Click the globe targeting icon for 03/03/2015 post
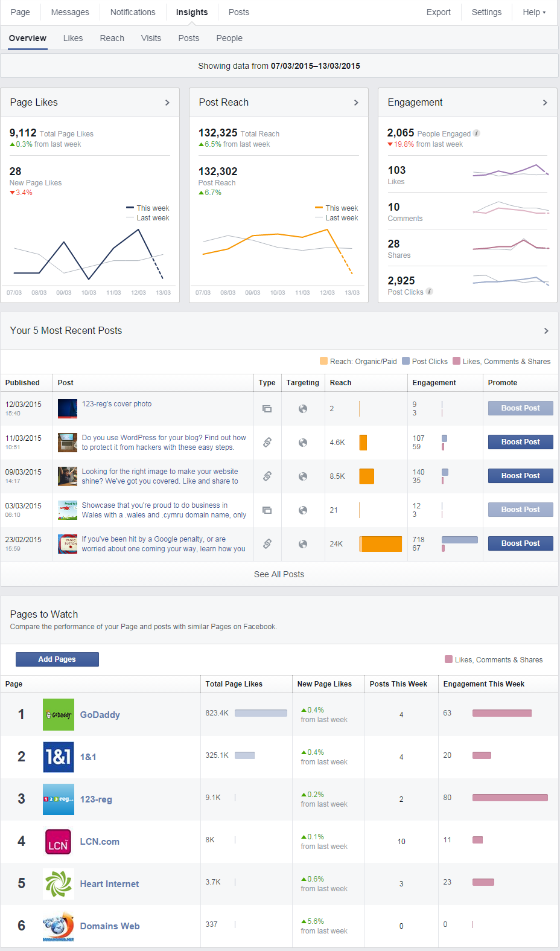 point(303,510)
